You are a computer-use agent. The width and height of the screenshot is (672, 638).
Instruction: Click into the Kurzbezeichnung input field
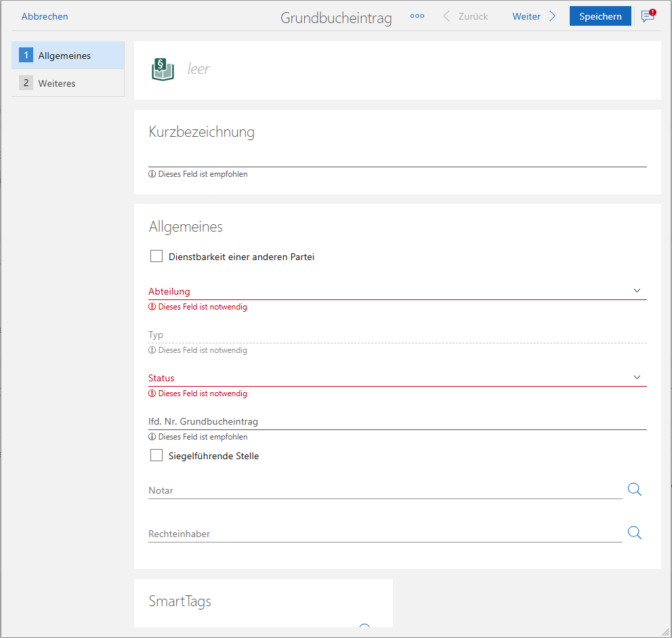tap(397, 158)
